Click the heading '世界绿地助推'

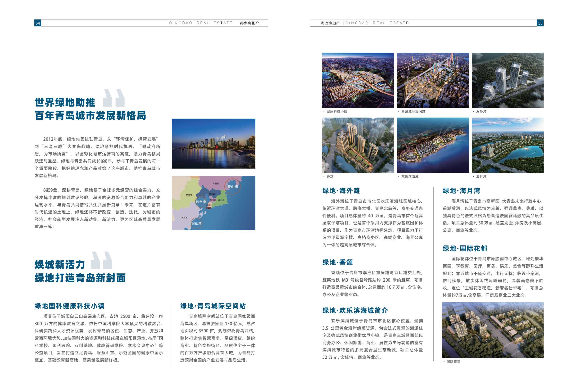(x=65, y=102)
